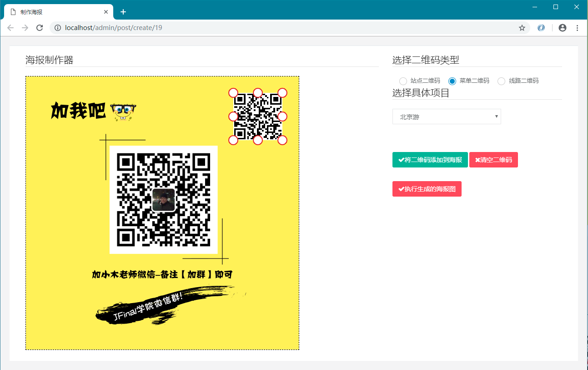Click the site info icon in address bar
Screen dimensions: 588x370
coord(58,28)
